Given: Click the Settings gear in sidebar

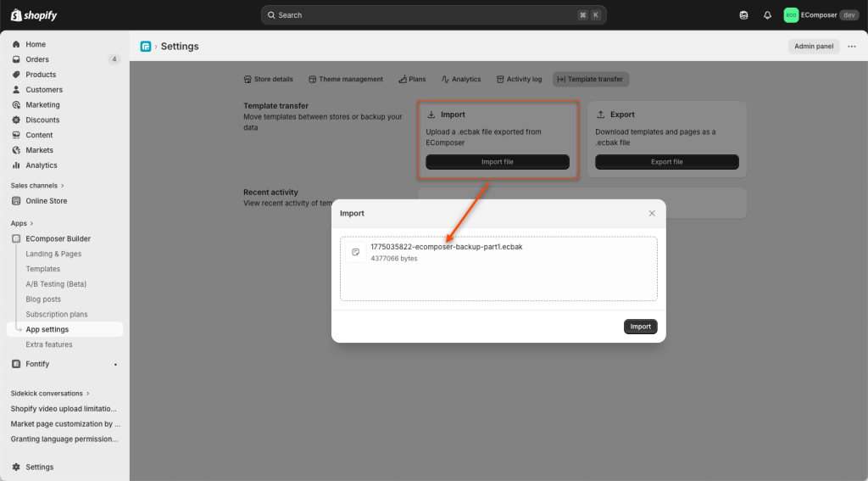Looking at the screenshot, I should click(16, 467).
